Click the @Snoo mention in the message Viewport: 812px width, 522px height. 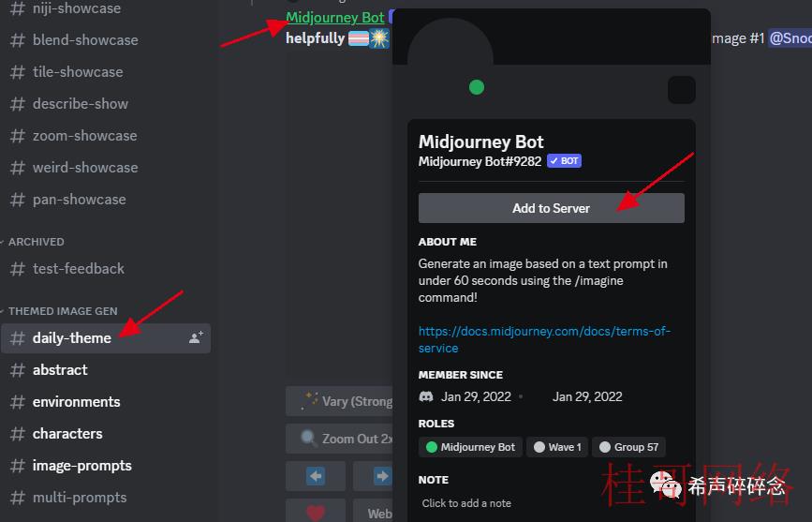click(x=790, y=38)
